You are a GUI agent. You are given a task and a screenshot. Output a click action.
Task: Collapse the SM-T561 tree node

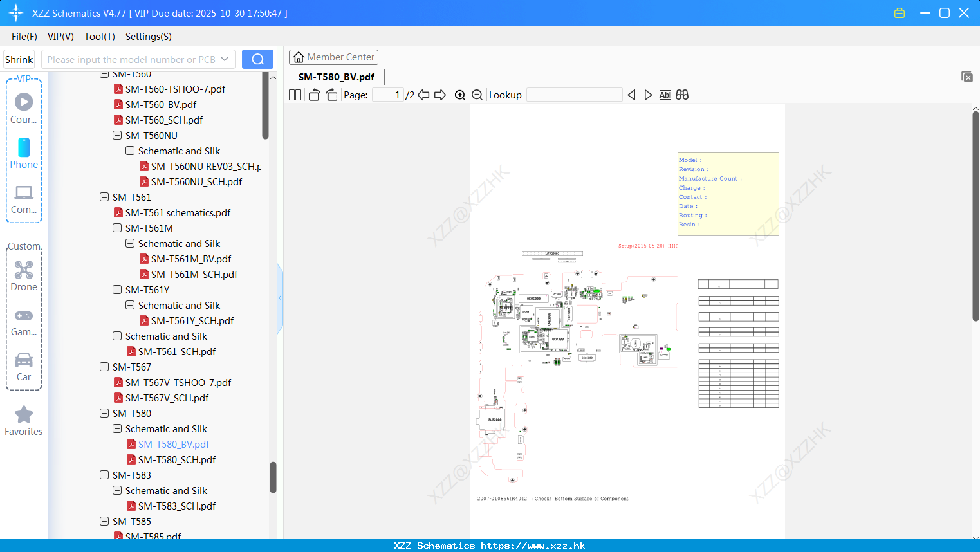click(104, 197)
